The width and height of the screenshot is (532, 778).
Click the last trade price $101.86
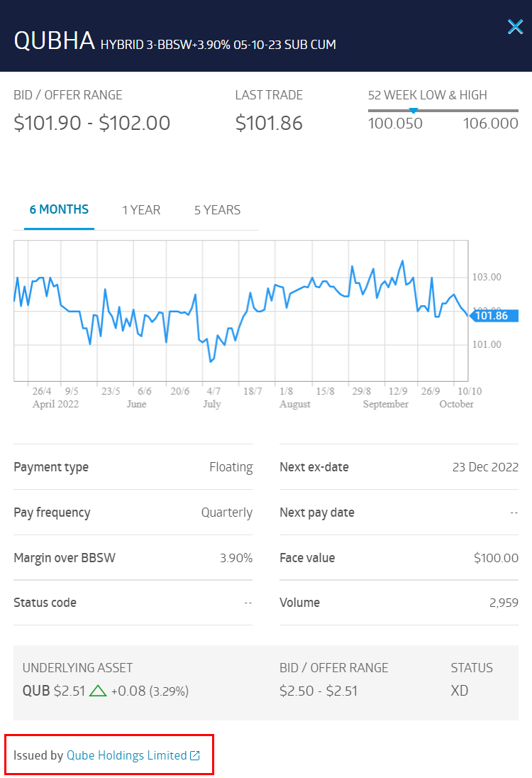tap(269, 124)
